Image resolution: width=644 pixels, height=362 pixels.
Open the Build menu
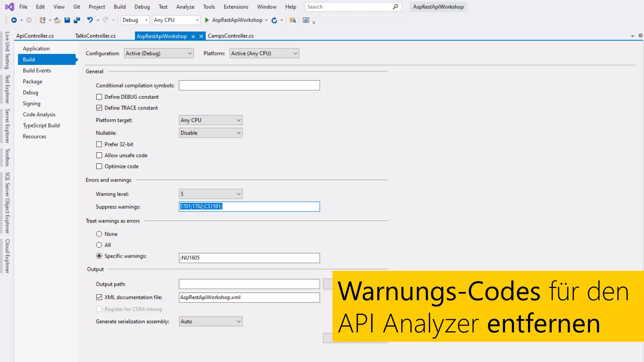pos(119,7)
